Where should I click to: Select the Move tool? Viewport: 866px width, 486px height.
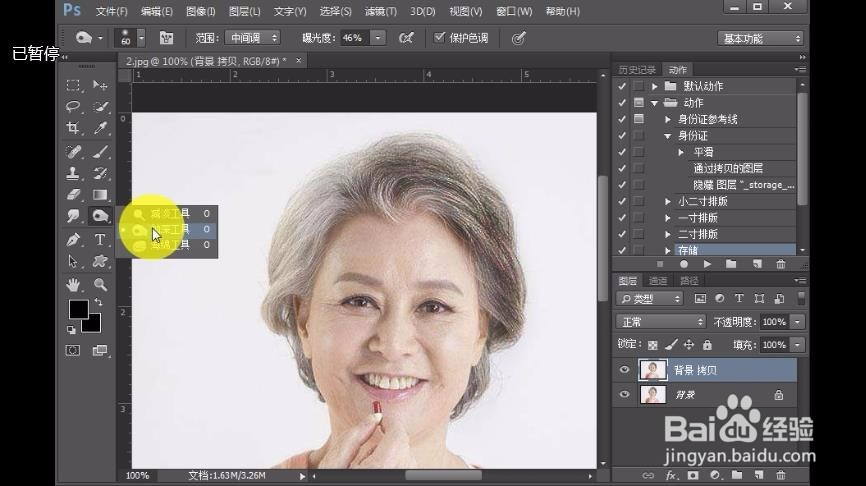point(100,85)
